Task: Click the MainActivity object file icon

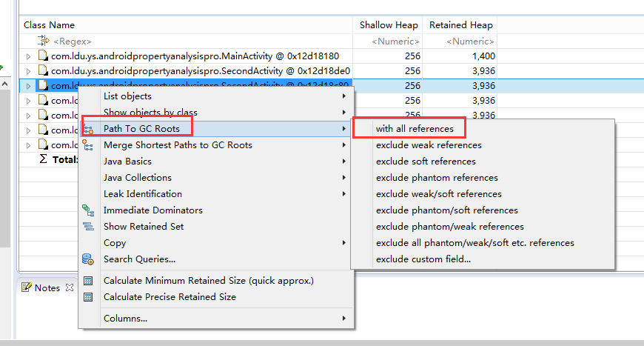Action: (43, 56)
